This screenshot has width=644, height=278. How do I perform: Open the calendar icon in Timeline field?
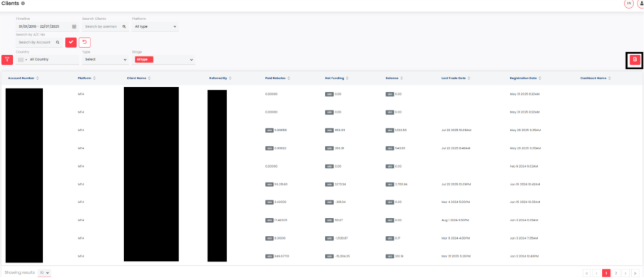[x=74, y=26]
